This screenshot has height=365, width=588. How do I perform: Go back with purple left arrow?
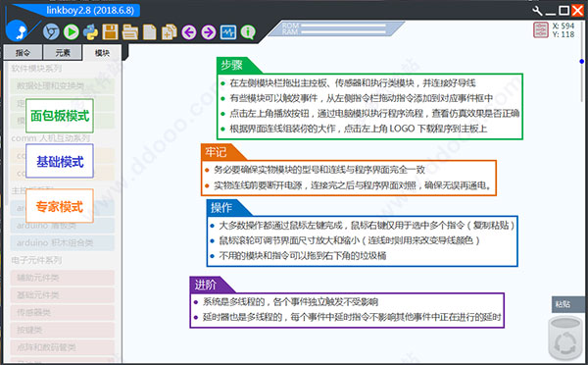tap(189, 32)
